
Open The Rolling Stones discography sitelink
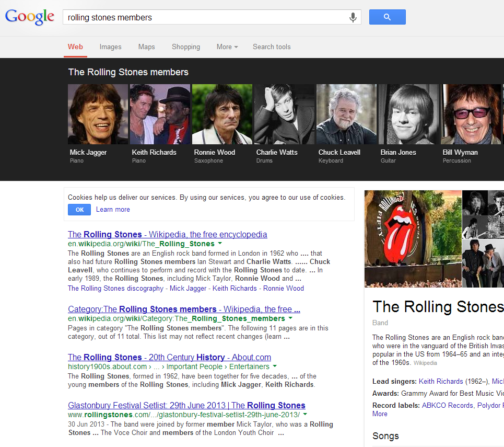pos(115,289)
